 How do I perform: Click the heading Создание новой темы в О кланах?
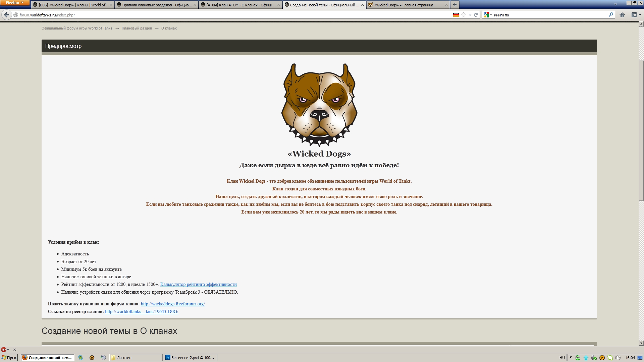[x=109, y=331]
